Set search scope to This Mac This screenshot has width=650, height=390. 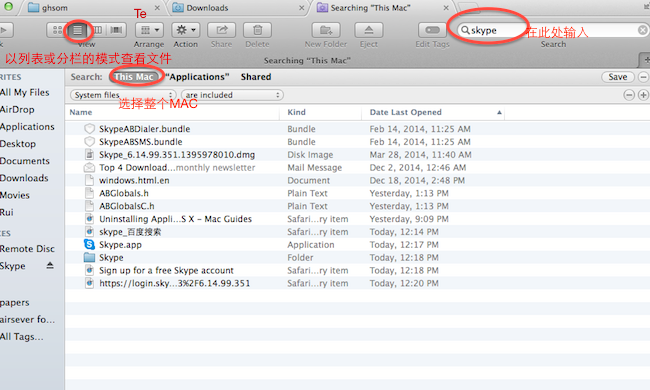pyautogui.click(x=134, y=77)
